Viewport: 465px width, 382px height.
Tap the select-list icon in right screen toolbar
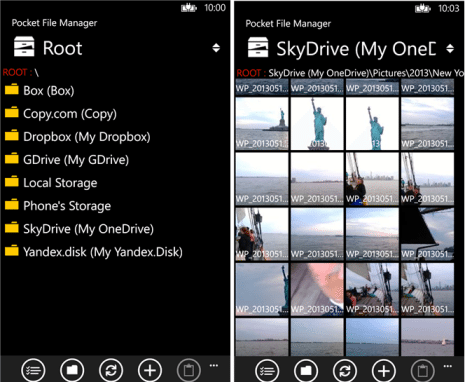[267, 370]
